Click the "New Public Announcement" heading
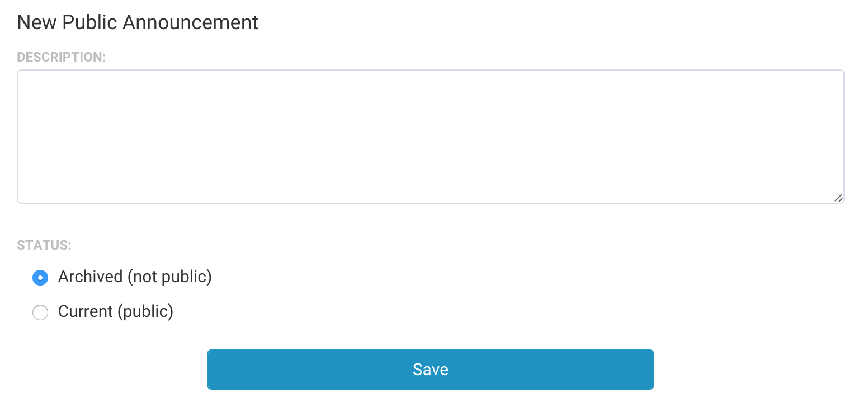 pos(138,22)
